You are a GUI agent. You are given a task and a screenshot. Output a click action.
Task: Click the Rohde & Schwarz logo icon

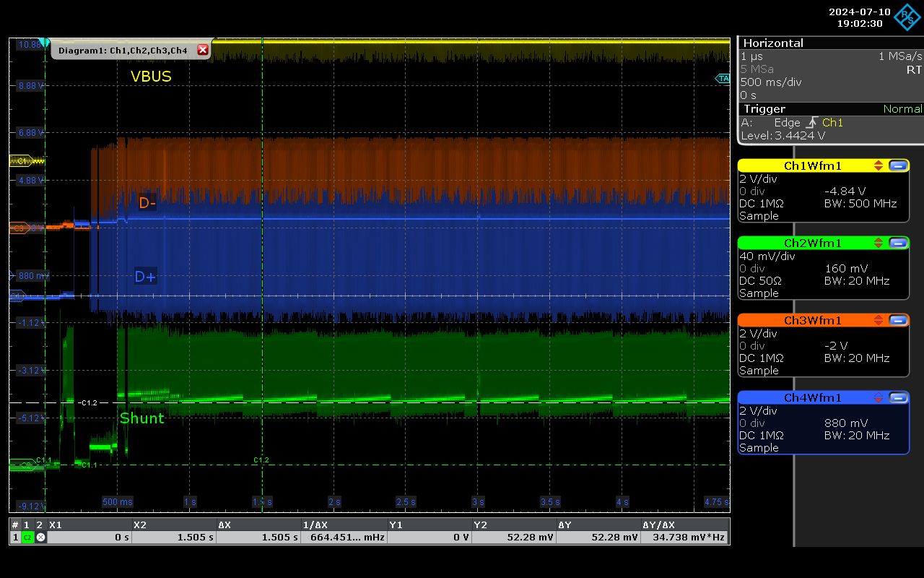907,17
